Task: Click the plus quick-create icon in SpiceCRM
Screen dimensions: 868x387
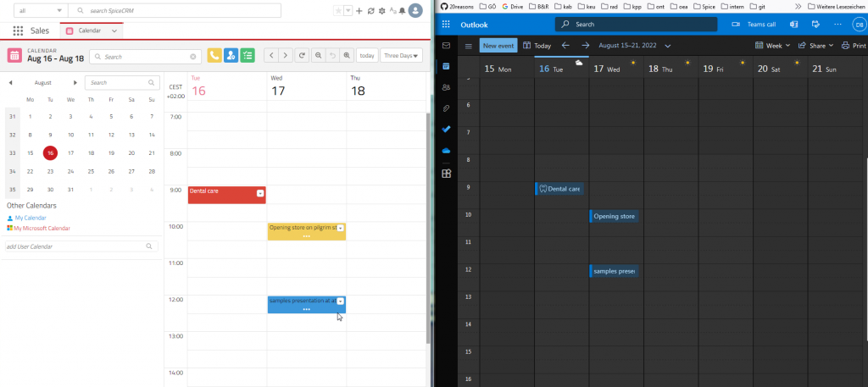Action: pyautogui.click(x=359, y=10)
